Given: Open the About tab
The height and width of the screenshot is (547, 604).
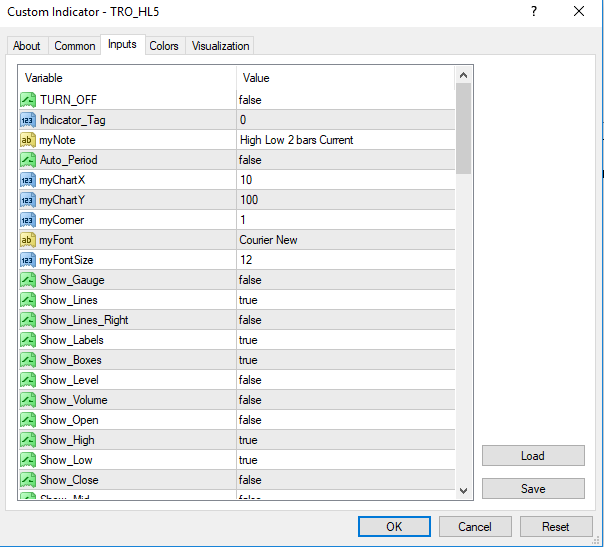Looking at the screenshot, I should click(27, 46).
